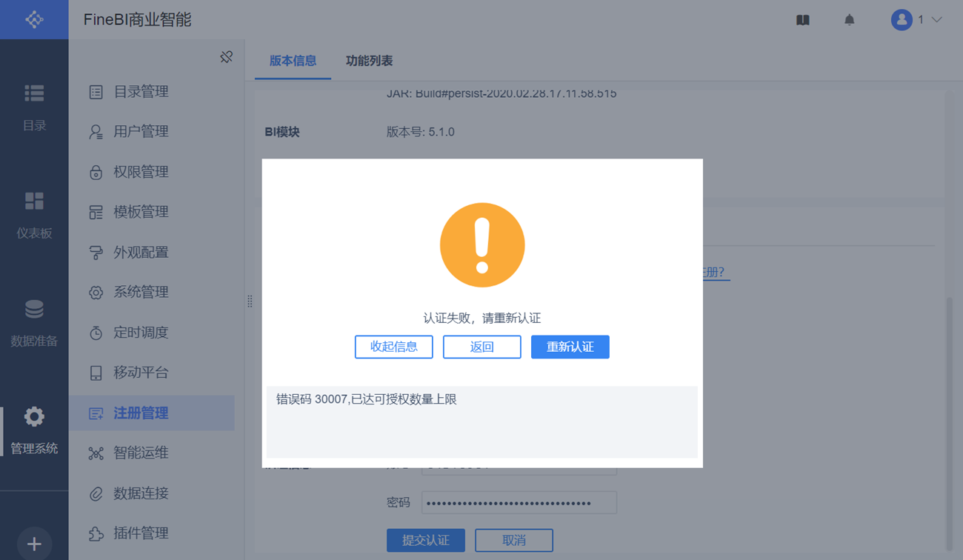Unpin the sidebar with pin icon
The image size is (963, 560).
(x=227, y=57)
